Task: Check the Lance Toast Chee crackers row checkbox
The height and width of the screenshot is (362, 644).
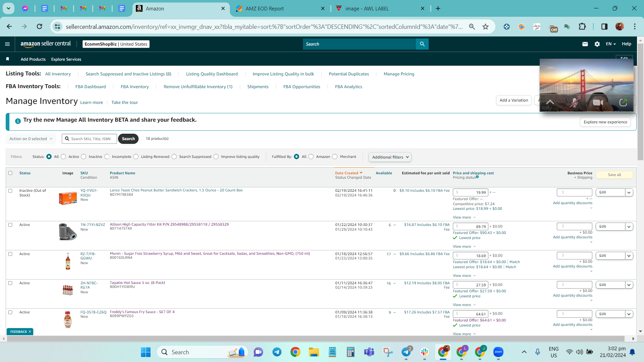Action: (x=10, y=191)
